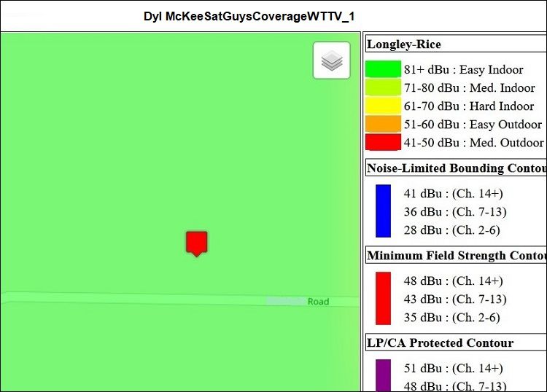
Task: Click the Minimum Field Strength Contour heading
Action: click(456, 256)
